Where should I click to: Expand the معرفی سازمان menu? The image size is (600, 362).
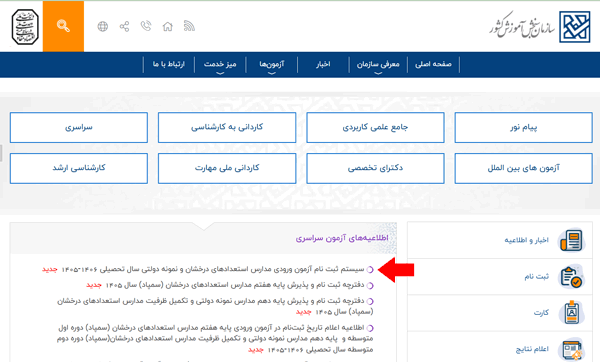[x=378, y=65]
